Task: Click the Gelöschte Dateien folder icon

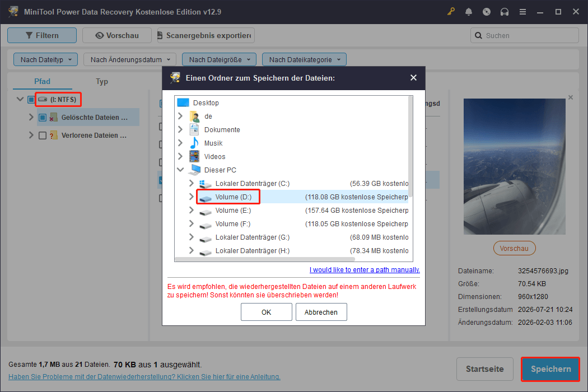Action: (54, 118)
